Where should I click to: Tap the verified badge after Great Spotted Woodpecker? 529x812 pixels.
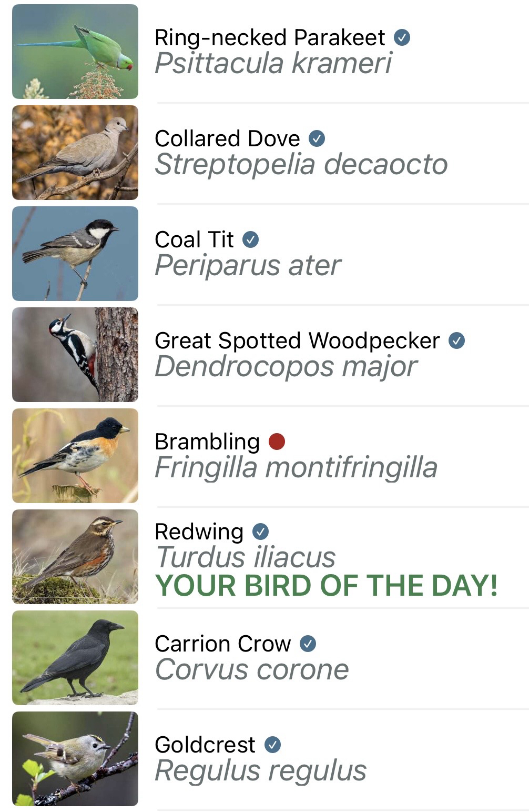[x=456, y=340]
